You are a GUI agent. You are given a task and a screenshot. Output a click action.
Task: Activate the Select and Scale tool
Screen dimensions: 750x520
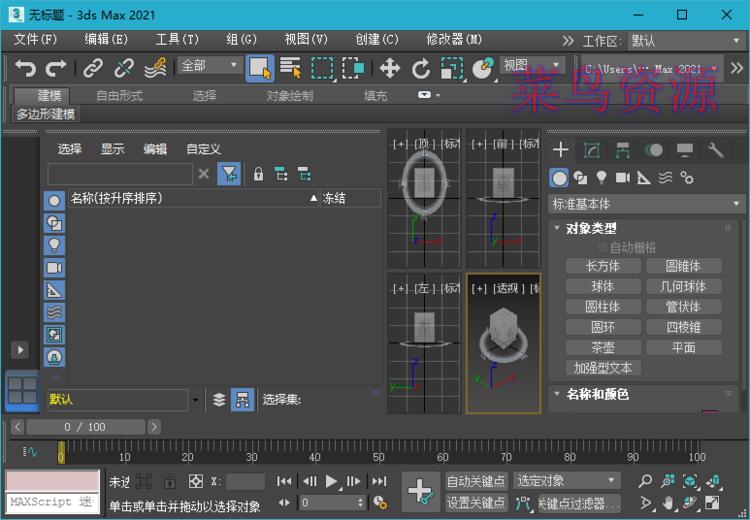pos(452,68)
